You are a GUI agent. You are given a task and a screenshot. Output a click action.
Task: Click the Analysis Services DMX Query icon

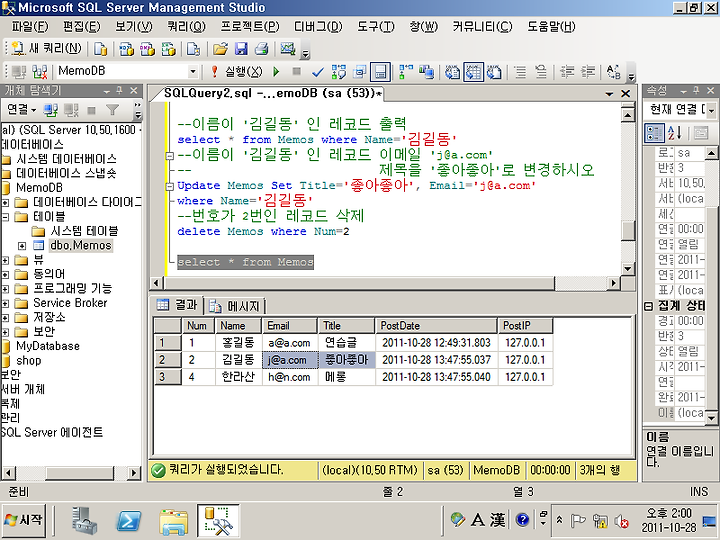pyautogui.click(x=147, y=49)
